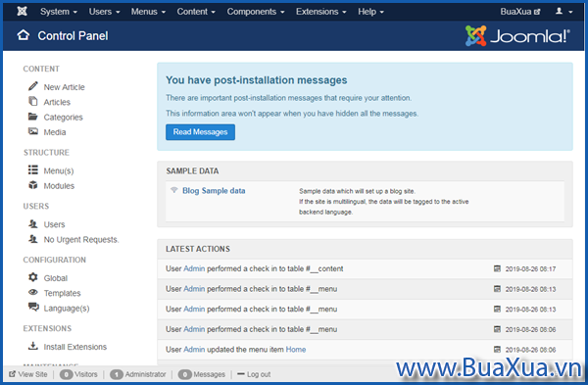Image resolution: width=588 pixels, height=385 pixels.
Task: Open the System dropdown menu
Action: (x=59, y=12)
